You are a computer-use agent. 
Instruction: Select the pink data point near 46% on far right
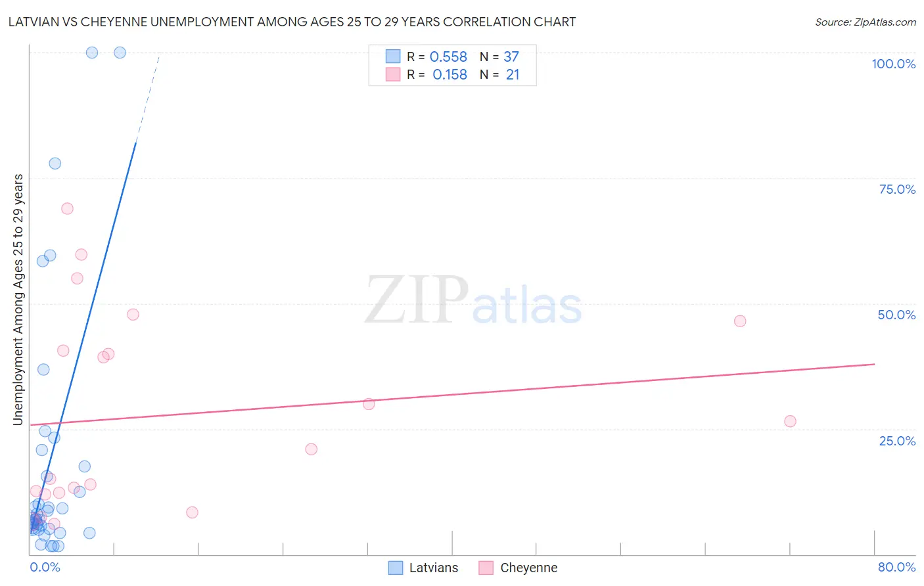pyautogui.click(x=740, y=321)
